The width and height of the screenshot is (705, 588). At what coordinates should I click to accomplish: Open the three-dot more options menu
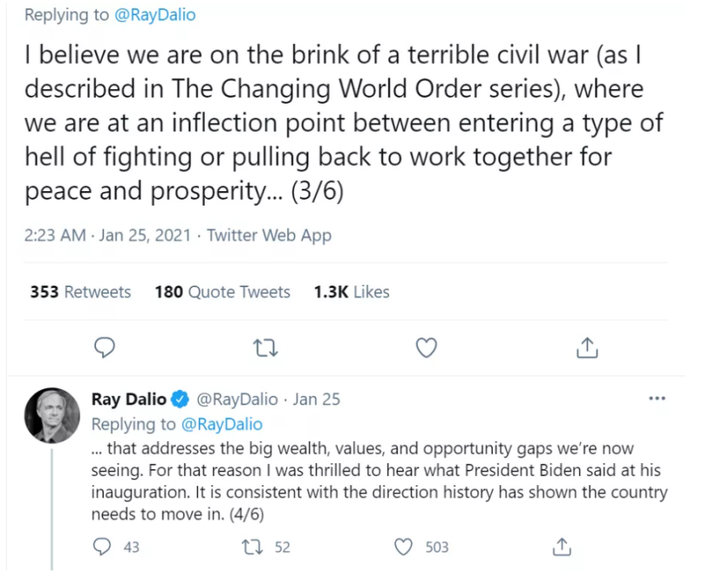coord(657,398)
